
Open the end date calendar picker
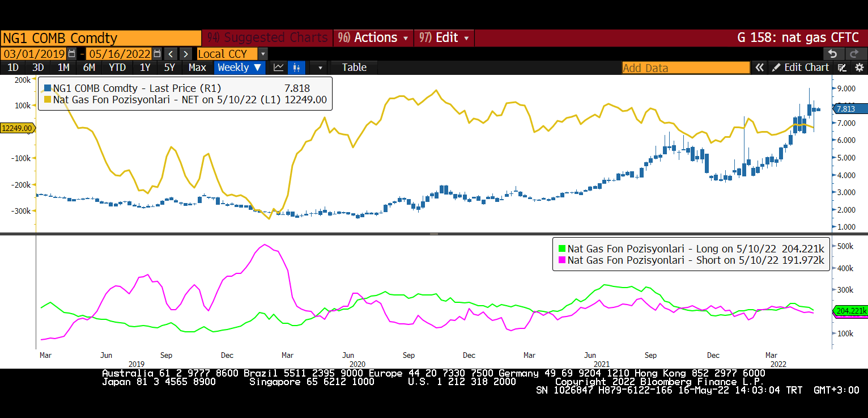(x=158, y=54)
